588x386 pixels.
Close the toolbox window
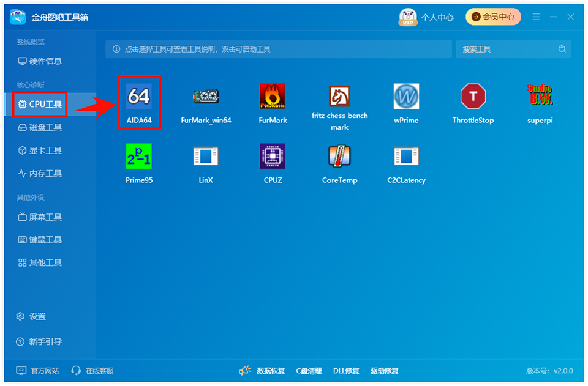click(x=570, y=17)
